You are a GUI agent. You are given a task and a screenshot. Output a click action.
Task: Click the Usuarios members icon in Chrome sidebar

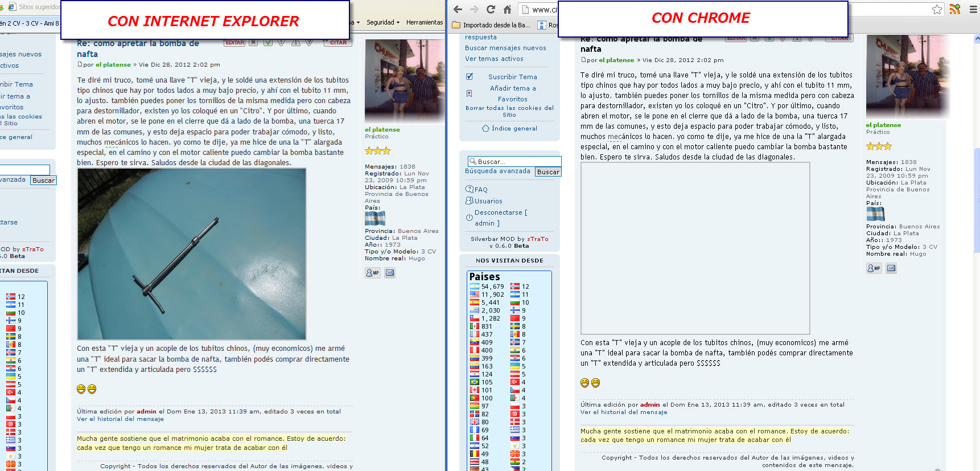[x=470, y=200]
